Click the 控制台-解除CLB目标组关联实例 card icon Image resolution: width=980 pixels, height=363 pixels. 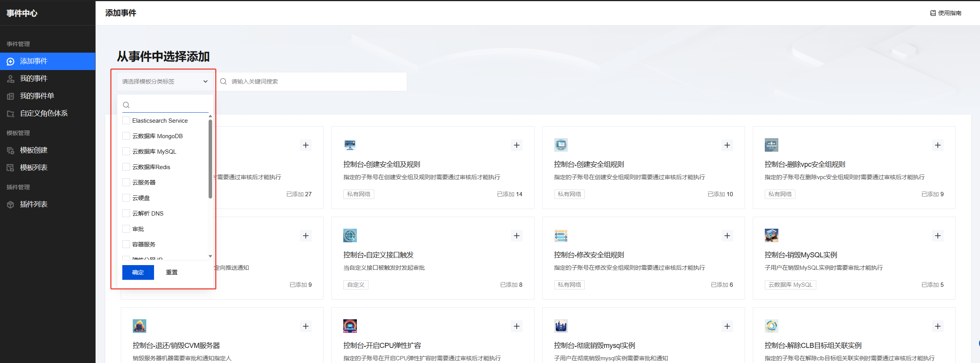[x=771, y=326]
